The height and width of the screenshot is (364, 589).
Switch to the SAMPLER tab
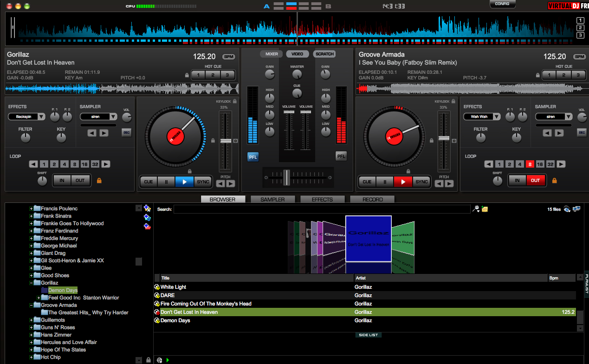(272, 199)
